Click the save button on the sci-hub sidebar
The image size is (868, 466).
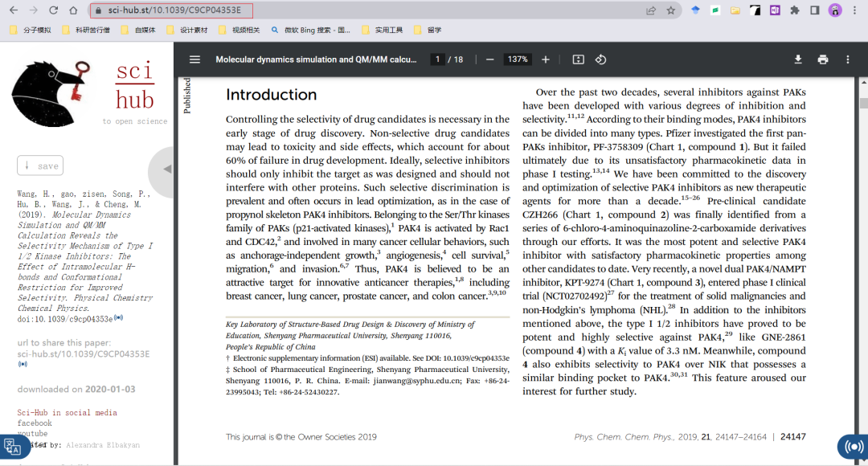point(40,165)
